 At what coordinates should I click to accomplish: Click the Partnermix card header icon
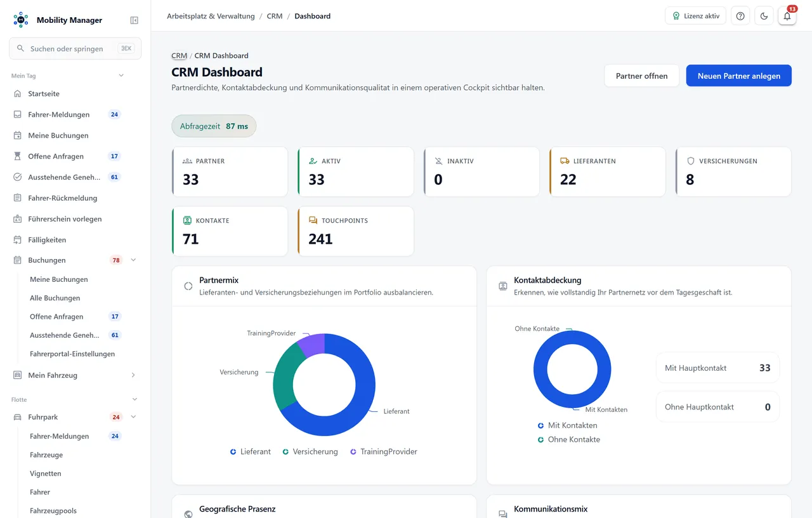[188, 286]
